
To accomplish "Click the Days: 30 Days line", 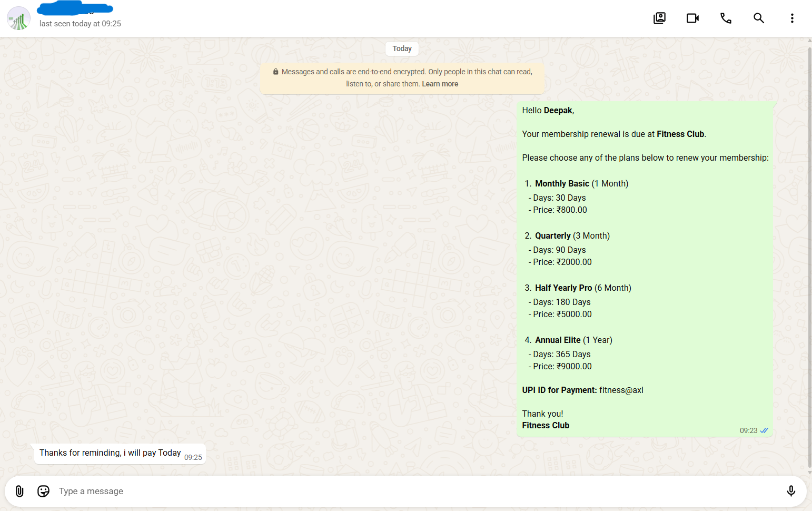I will [x=557, y=198].
